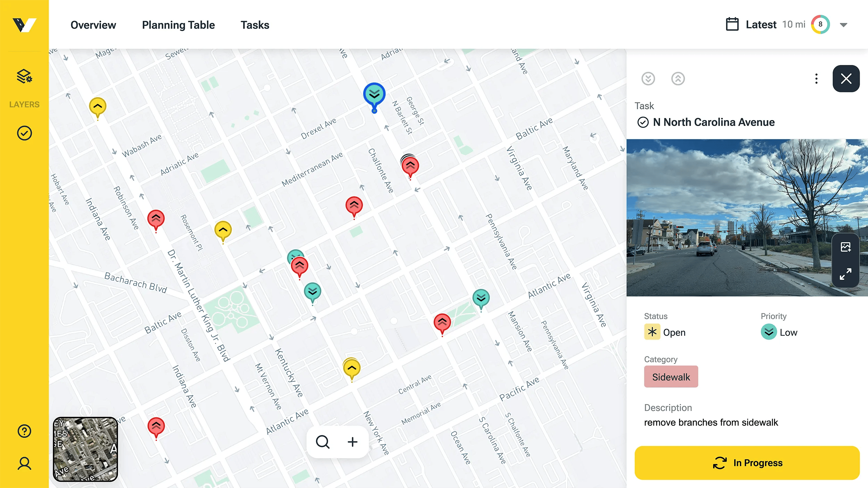Go to previous task double-chevron-down icon
The height and width of the screenshot is (488, 868).
pyautogui.click(x=648, y=79)
